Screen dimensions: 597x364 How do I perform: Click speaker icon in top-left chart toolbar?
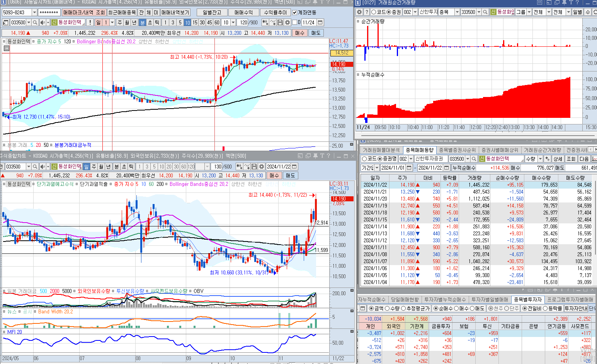[x=43, y=22]
